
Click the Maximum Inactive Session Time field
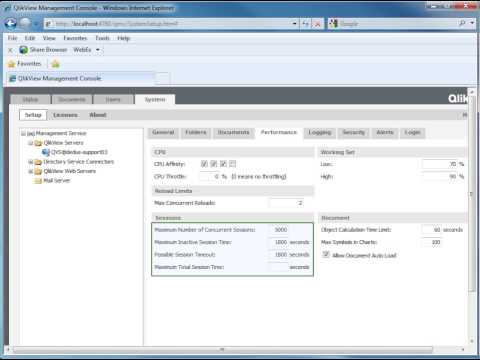click(278, 242)
